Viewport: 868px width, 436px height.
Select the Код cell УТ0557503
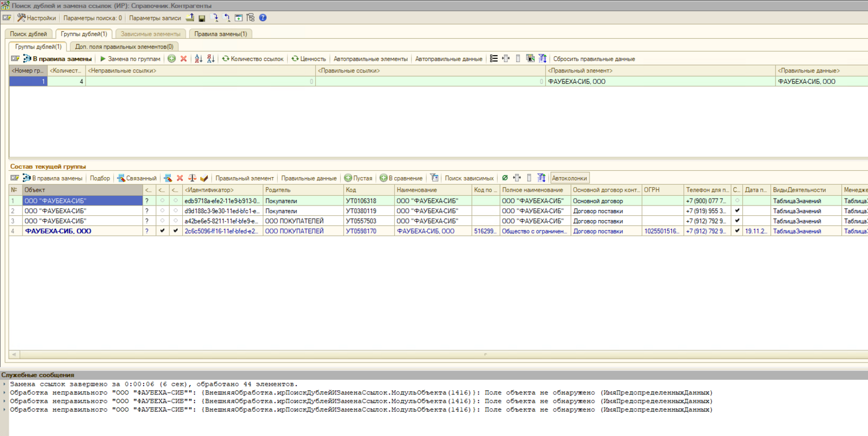[x=361, y=221]
